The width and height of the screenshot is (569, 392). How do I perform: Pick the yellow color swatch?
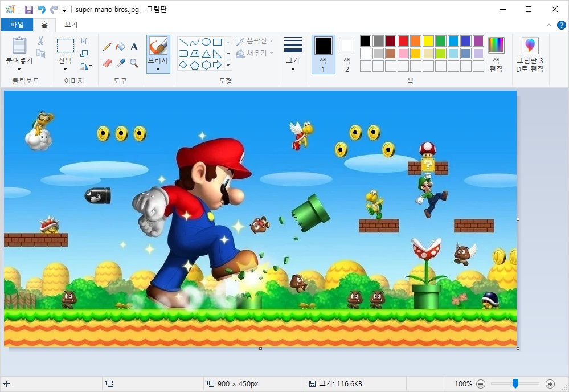428,41
